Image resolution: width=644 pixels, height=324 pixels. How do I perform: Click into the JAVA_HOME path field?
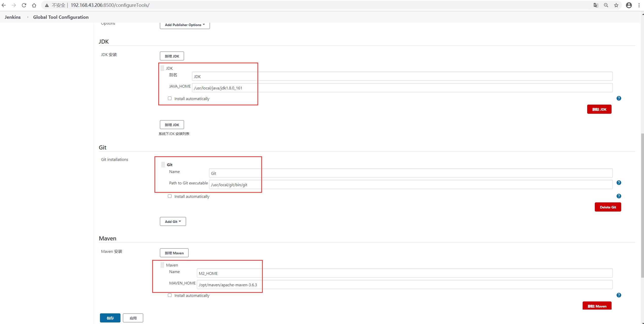pyautogui.click(x=402, y=88)
